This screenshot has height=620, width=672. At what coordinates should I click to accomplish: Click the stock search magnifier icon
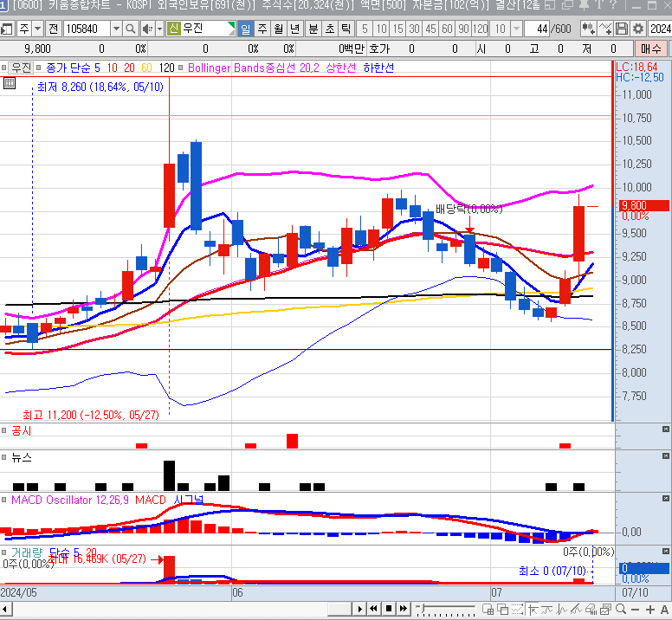point(131,29)
